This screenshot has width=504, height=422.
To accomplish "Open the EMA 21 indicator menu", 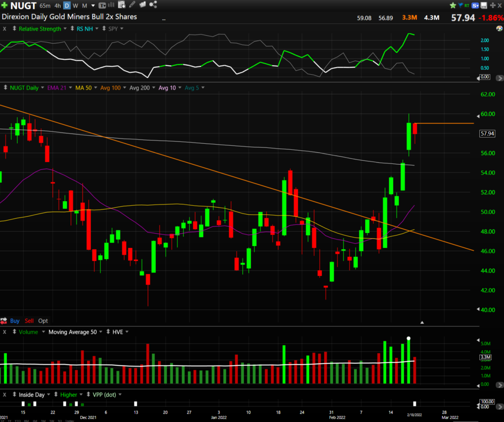I will coord(60,88).
